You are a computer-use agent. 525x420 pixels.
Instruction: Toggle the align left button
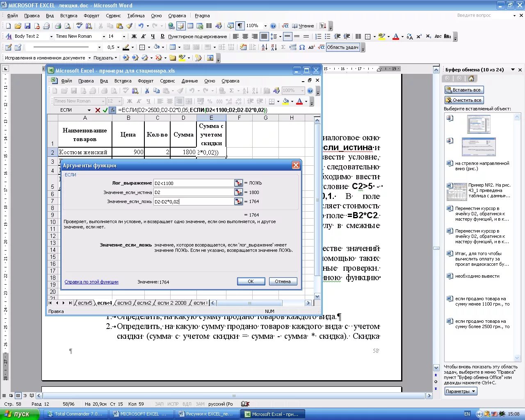pos(236,37)
